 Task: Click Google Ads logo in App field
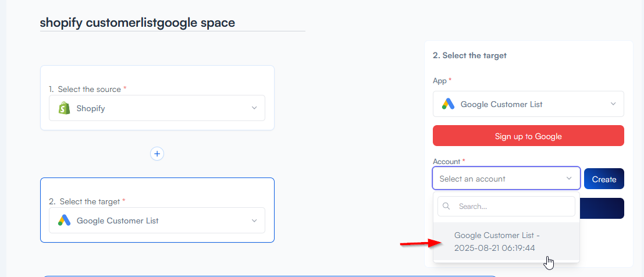pos(448,104)
